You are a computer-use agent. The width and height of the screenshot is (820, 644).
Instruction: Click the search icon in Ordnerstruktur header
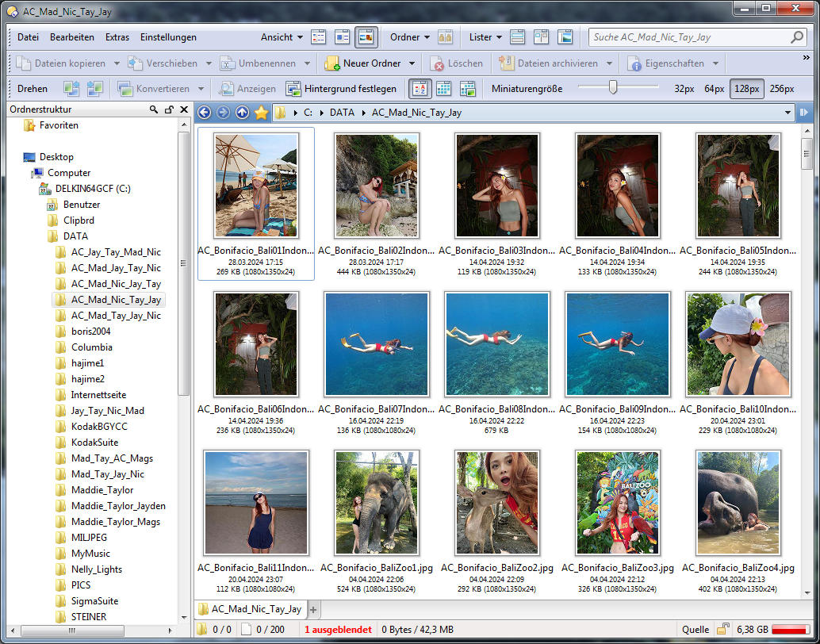pyautogui.click(x=153, y=109)
